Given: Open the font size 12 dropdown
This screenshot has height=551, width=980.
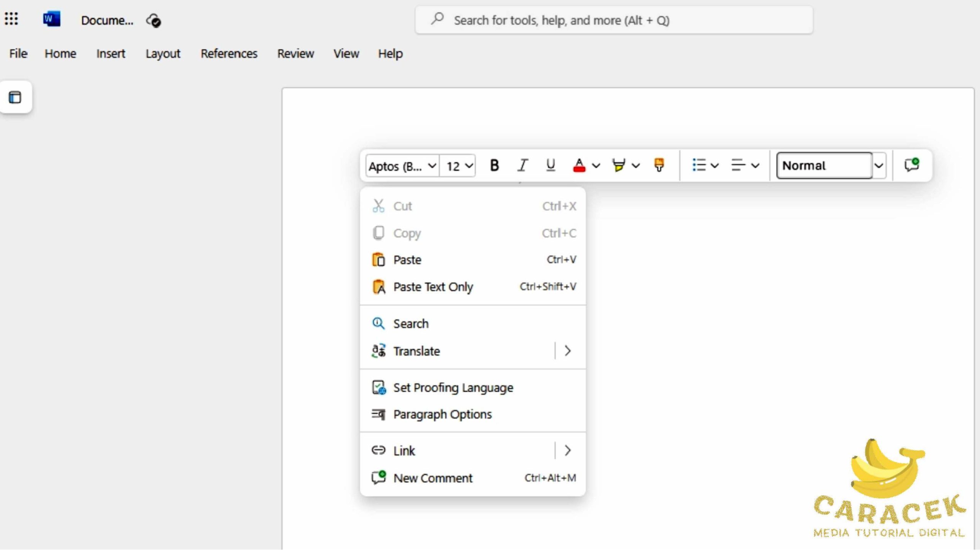Looking at the screenshot, I should click(x=459, y=166).
